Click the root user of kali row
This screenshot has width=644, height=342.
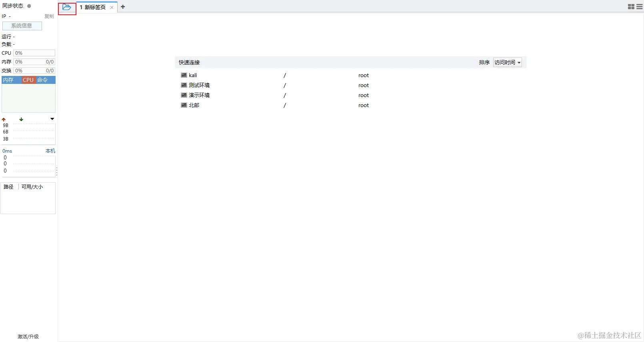[x=364, y=75]
